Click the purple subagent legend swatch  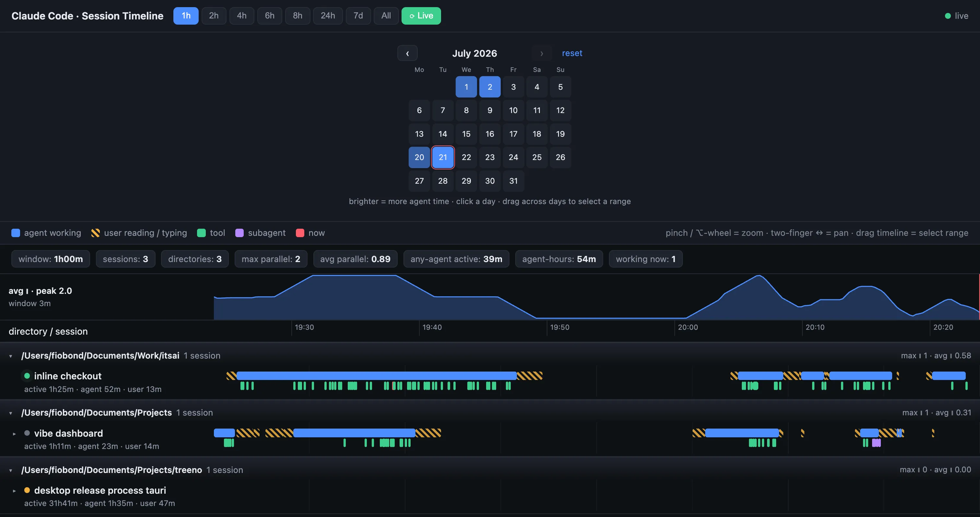(239, 233)
